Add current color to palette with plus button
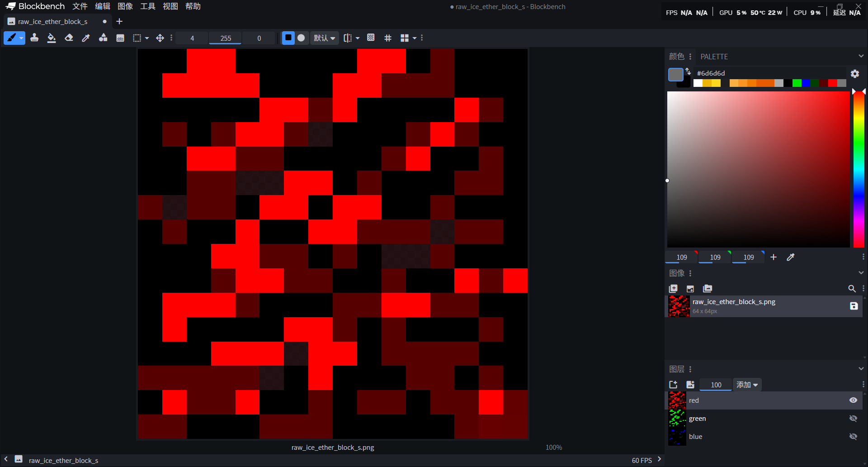 pyautogui.click(x=774, y=257)
